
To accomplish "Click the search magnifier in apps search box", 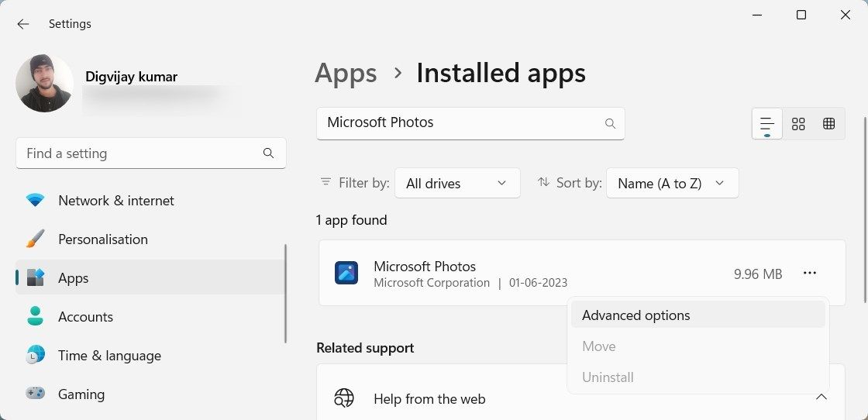I will (610, 123).
